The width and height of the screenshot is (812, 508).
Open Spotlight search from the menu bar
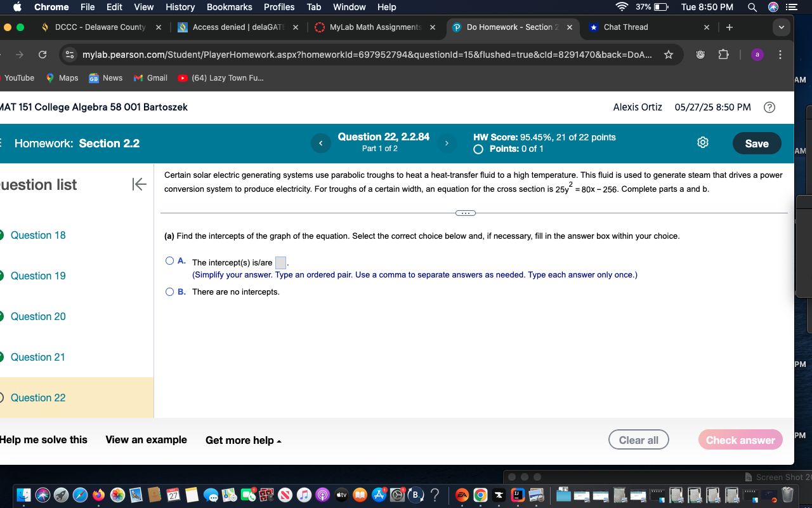point(750,7)
